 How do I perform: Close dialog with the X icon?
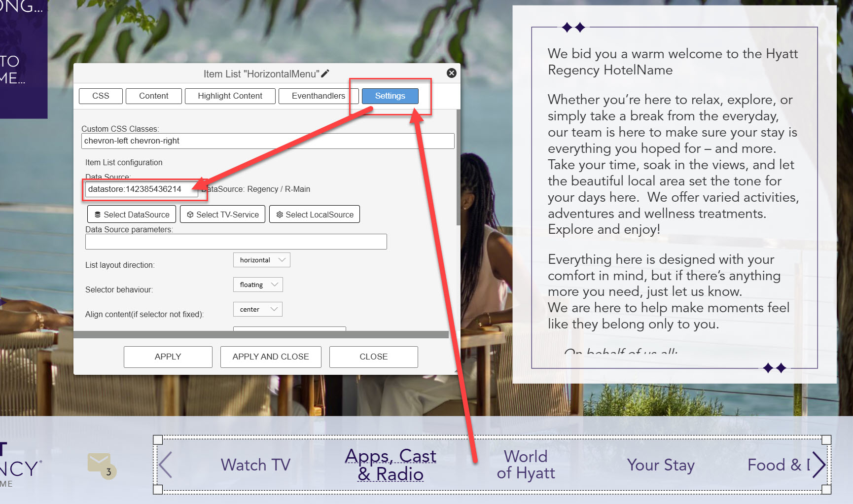tap(451, 73)
